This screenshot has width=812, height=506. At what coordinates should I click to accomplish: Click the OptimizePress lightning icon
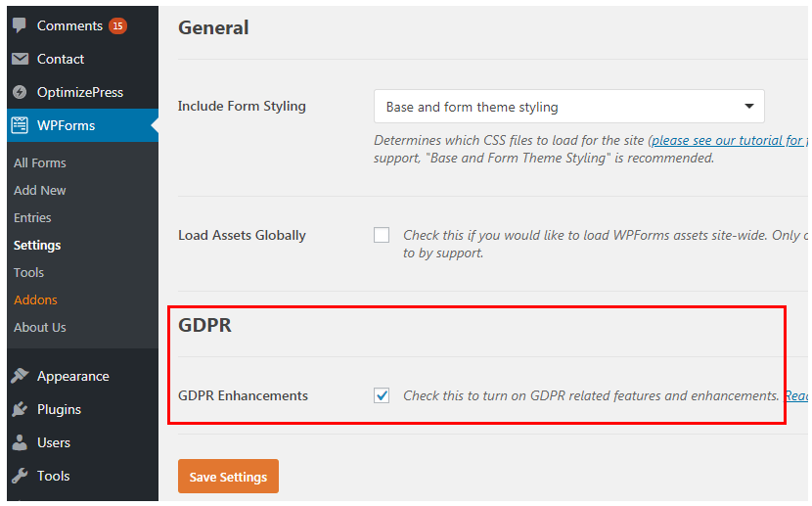[20, 92]
